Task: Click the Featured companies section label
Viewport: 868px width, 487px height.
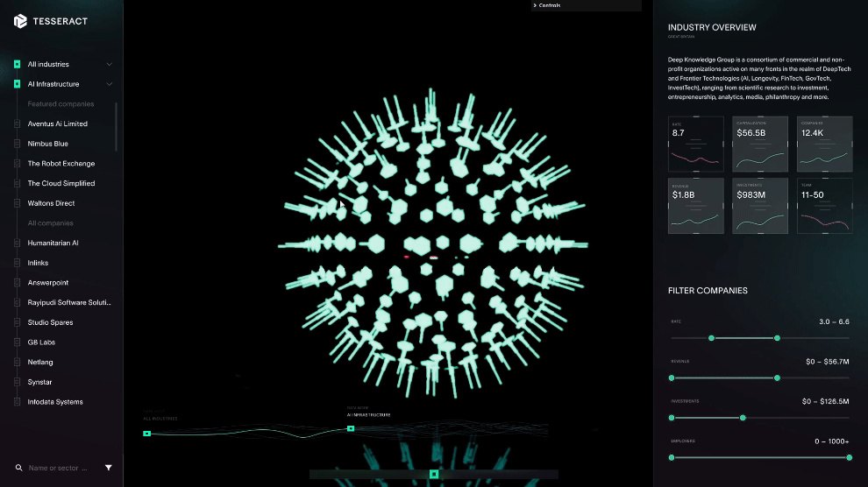Action: click(x=60, y=104)
